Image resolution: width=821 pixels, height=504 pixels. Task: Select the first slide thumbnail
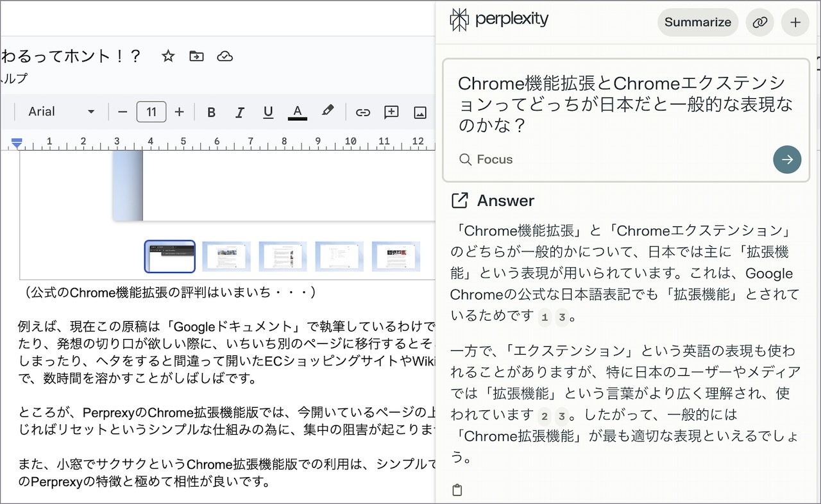(x=170, y=256)
